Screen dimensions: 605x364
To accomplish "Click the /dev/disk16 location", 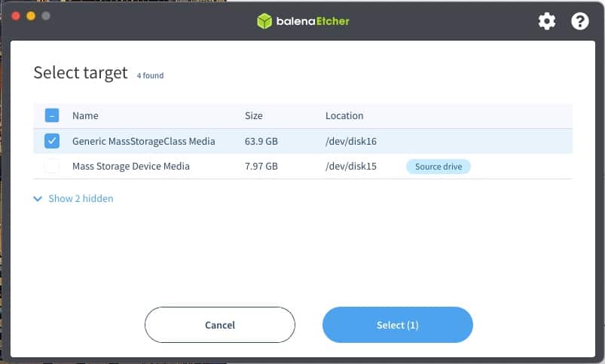I will [x=351, y=141].
